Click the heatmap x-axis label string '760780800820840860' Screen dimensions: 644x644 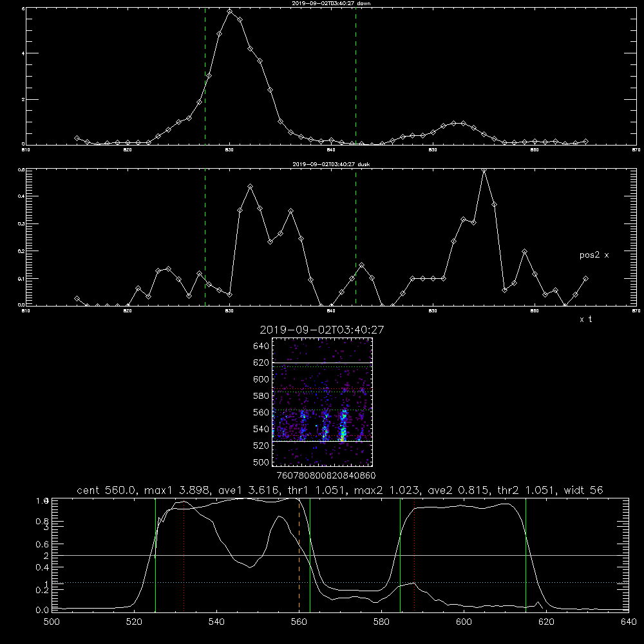point(326,475)
